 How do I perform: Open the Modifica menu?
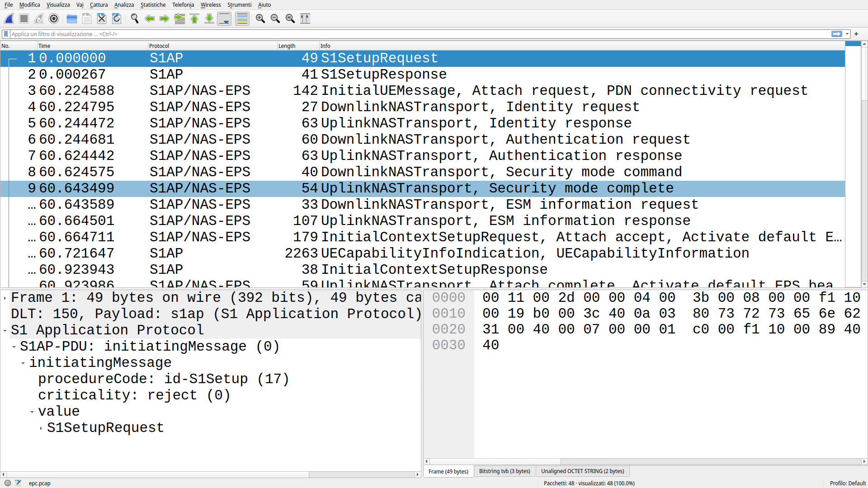coord(30,5)
